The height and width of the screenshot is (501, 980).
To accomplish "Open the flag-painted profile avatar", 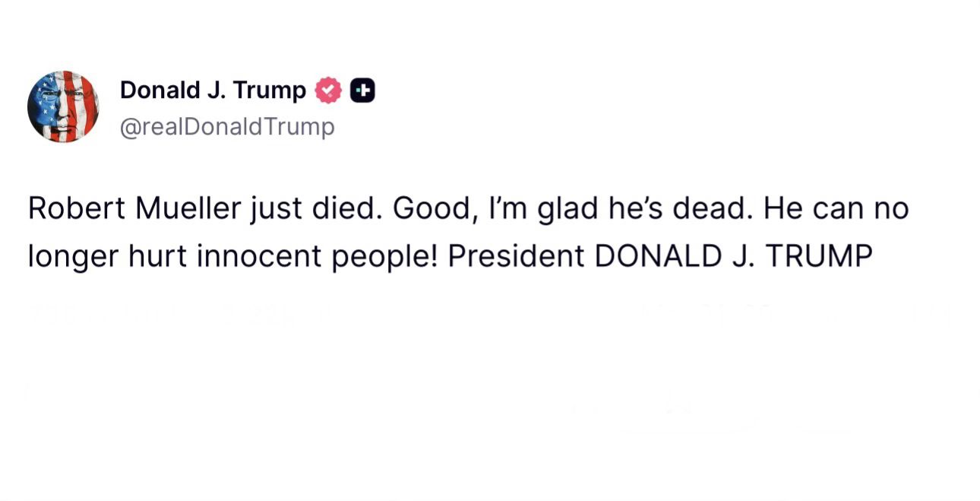I will [63, 106].
